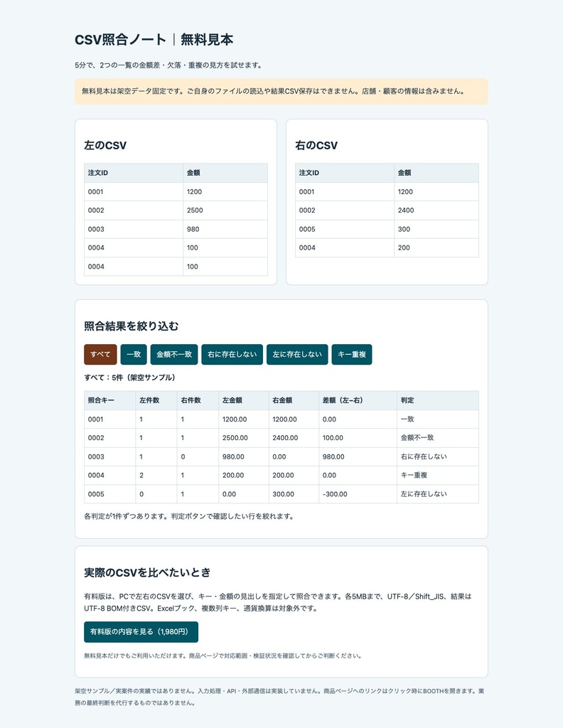Click the 照合結果を絞り込む heading

[x=132, y=326]
